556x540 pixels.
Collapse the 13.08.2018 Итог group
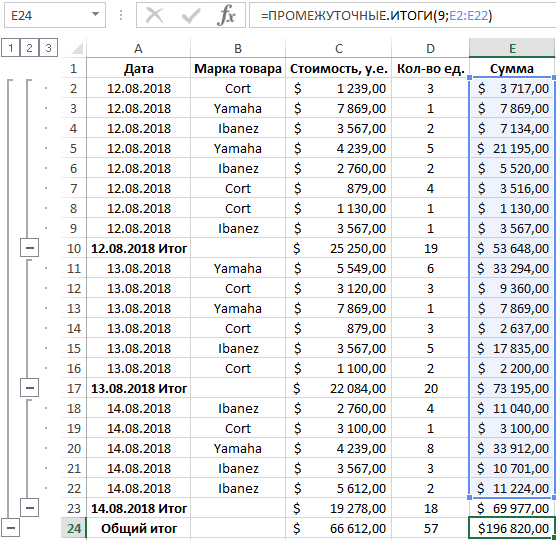[x=29, y=388]
